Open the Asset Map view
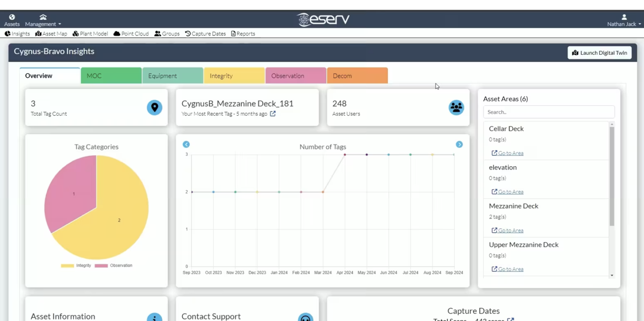 51,34
